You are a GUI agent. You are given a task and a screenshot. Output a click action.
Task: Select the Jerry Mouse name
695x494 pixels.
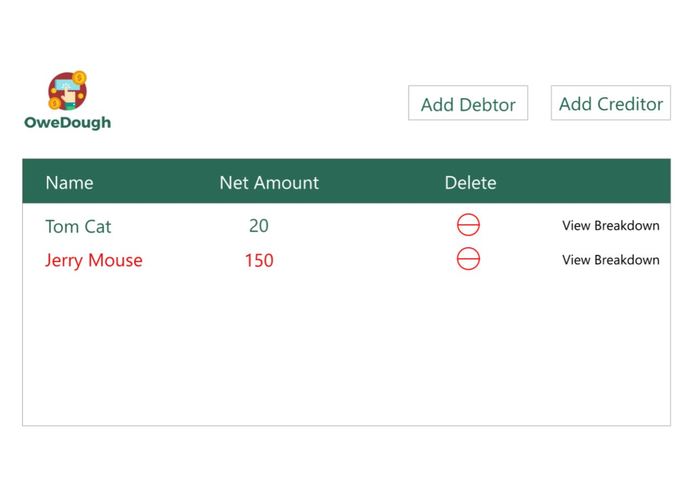click(94, 261)
